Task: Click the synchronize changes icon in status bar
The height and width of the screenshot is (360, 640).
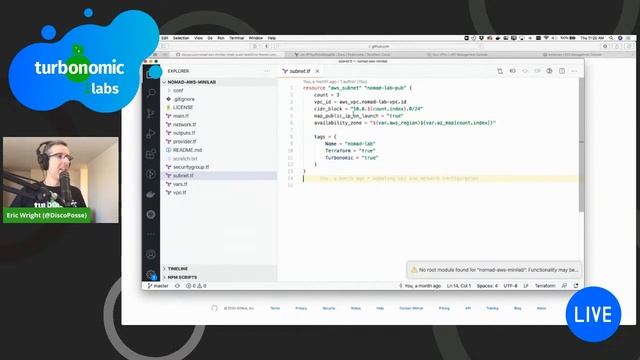Action: click(x=177, y=286)
